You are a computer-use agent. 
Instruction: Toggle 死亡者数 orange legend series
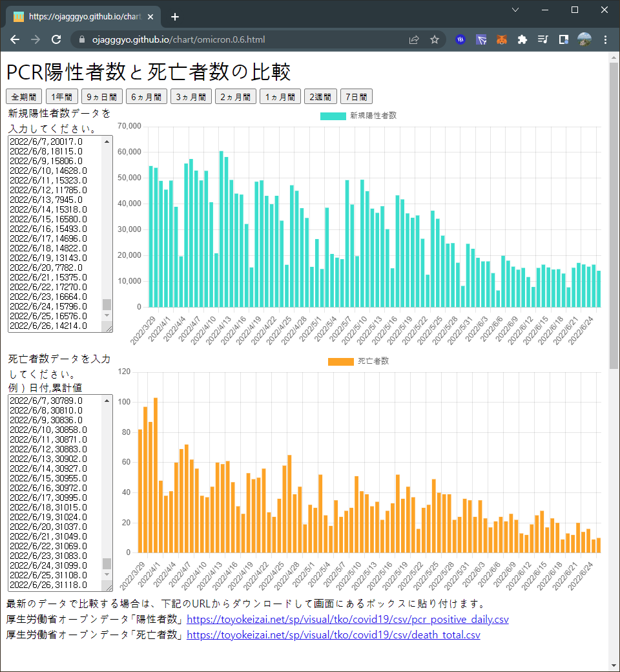(358, 361)
